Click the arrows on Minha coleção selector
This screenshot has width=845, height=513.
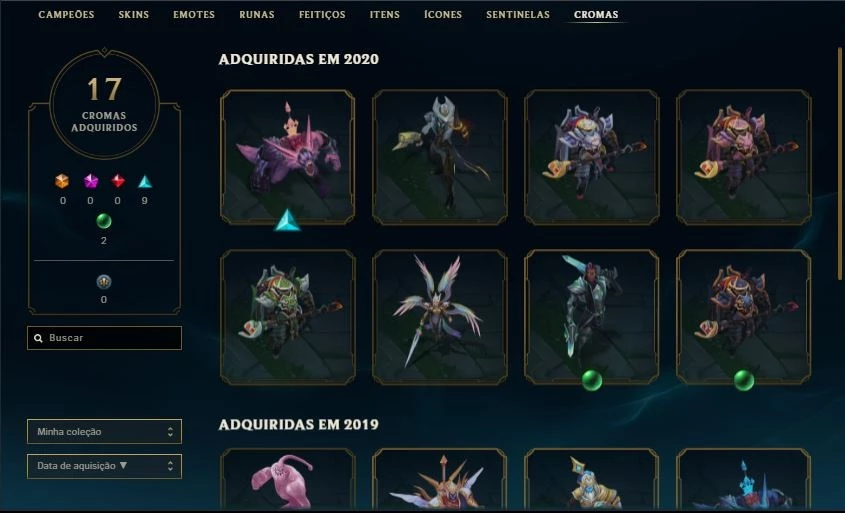click(170, 432)
